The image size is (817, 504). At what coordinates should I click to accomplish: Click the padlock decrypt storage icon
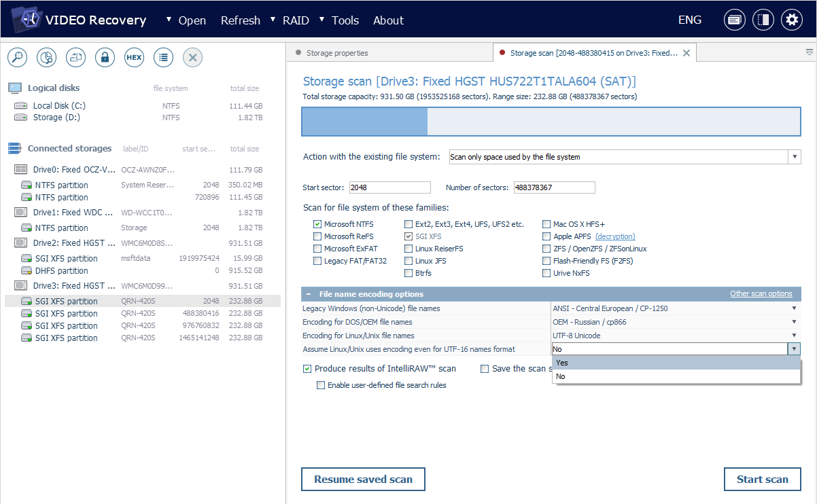point(105,58)
